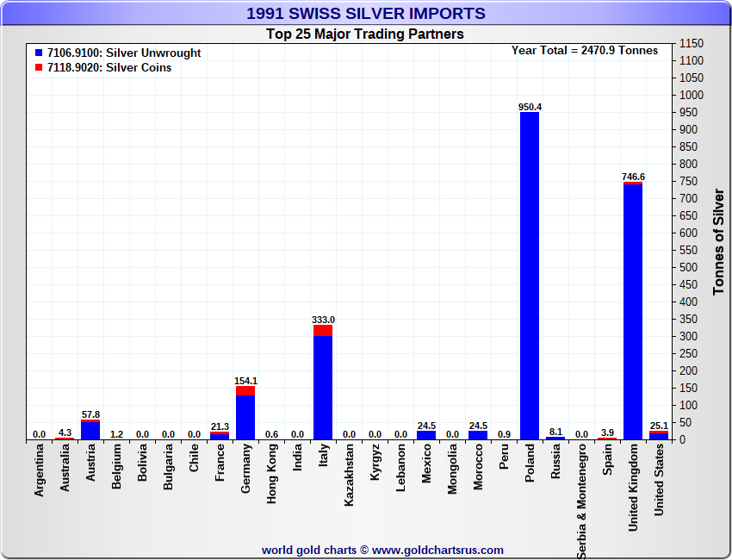Viewport: 732px width, 560px height.
Task: Click the 500 y-axis tick label
Action: [688, 267]
